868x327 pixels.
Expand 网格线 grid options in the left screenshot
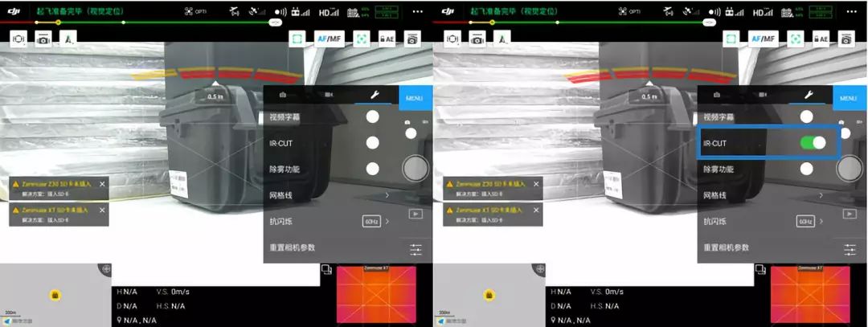click(386, 195)
